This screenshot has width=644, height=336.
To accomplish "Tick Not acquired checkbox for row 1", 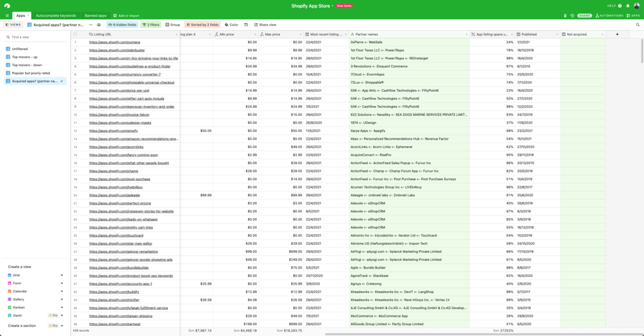I will pyautogui.click(x=582, y=42).
